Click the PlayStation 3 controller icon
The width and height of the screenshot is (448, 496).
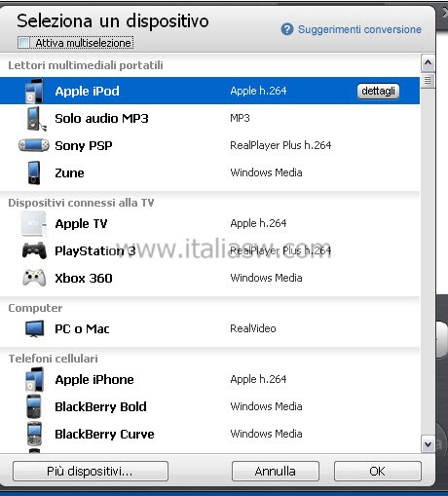tap(34, 250)
